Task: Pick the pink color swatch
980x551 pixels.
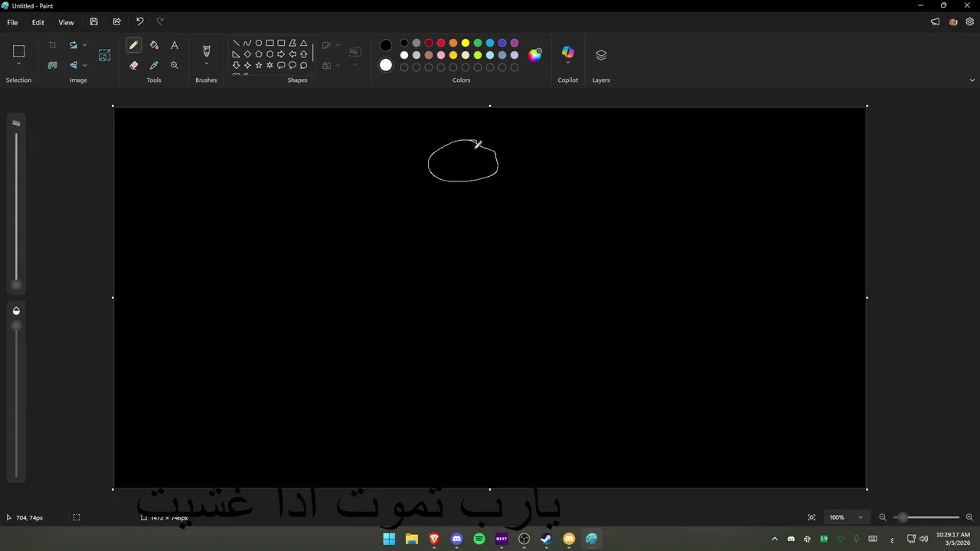Action: click(441, 55)
